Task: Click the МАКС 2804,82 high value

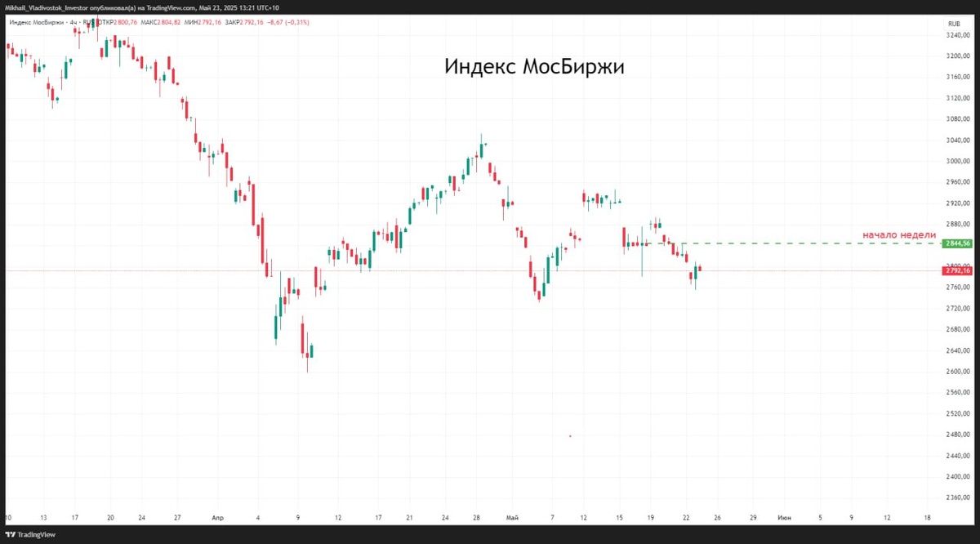Action: pos(161,22)
